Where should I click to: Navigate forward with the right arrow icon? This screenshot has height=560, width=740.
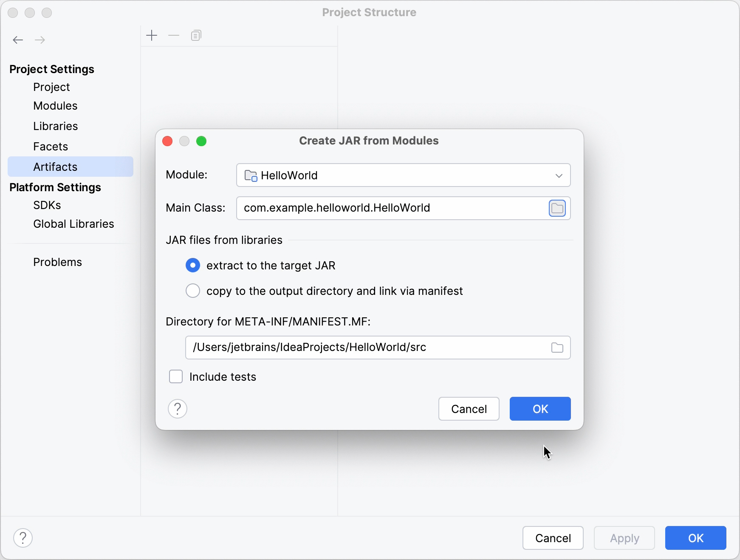click(x=40, y=40)
